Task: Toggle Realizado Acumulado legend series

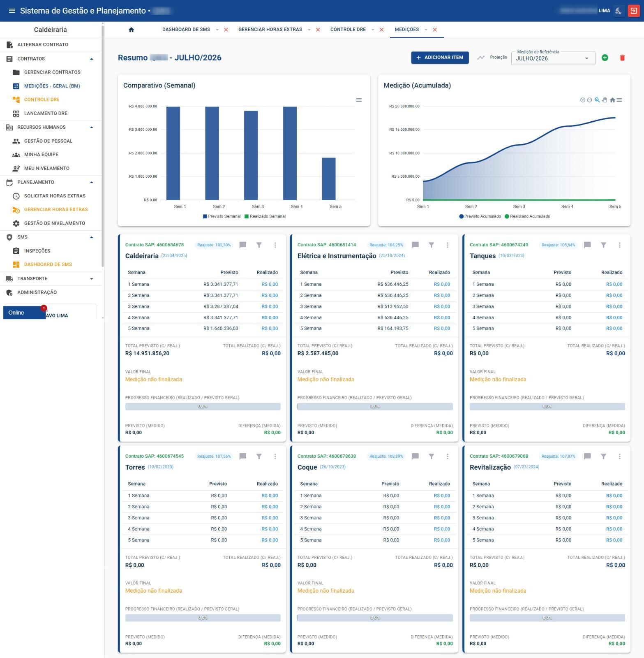Action: tap(527, 216)
